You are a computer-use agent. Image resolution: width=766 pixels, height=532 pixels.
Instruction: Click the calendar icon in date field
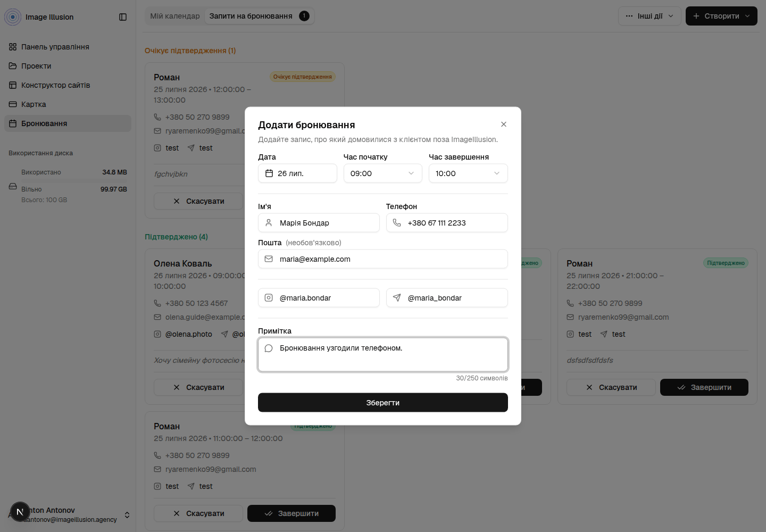tap(269, 173)
